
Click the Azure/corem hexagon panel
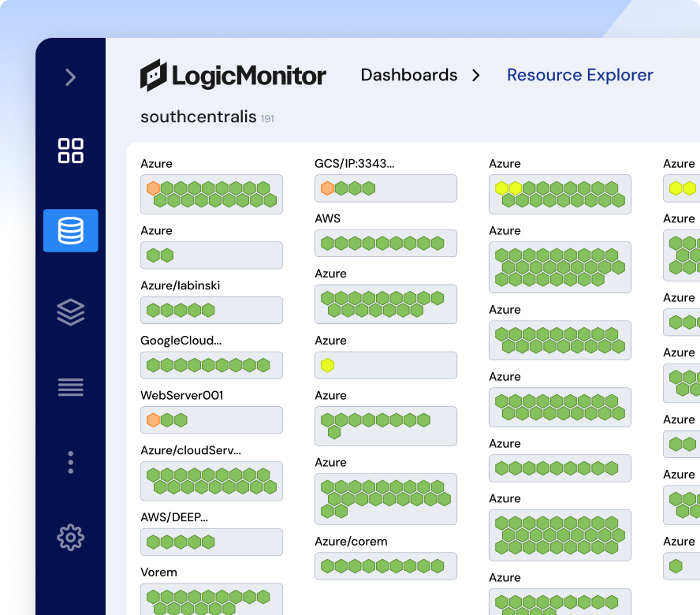tap(385, 566)
